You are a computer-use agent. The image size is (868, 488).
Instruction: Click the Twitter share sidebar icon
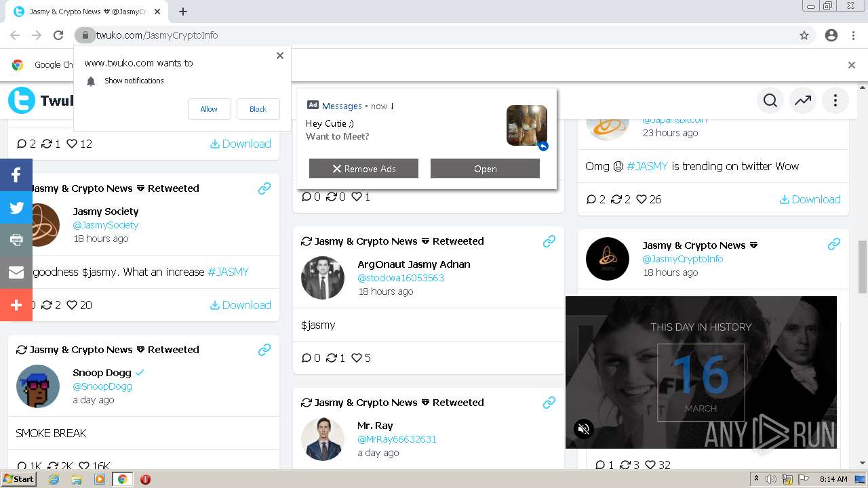16,208
